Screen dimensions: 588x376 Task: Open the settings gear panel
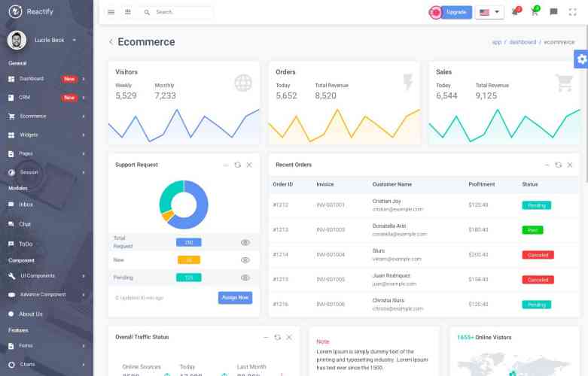click(581, 59)
